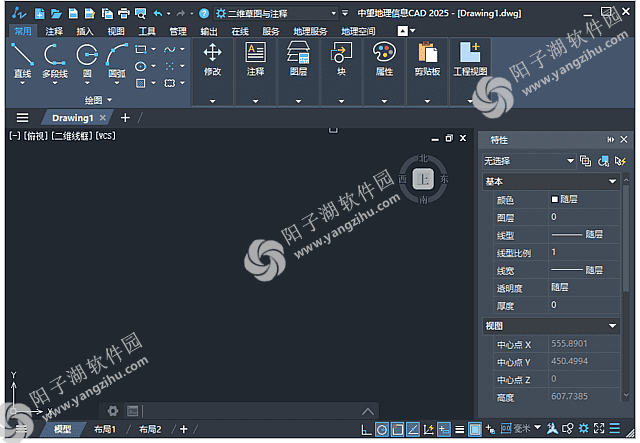The width and height of the screenshot is (640, 443).
Task: Click the point draw tool icon
Action: pos(169,66)
